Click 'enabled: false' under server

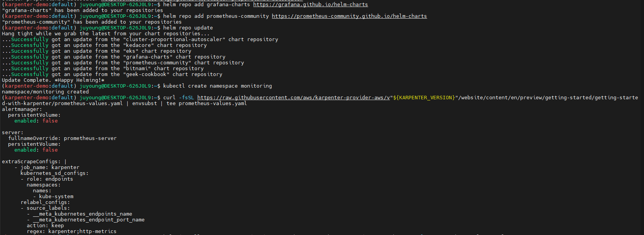[36, 150]
